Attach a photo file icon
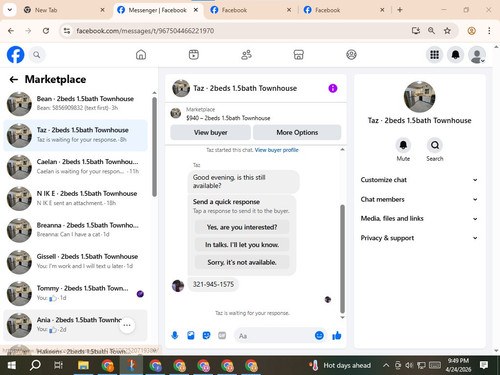 [x=191, y=335]
